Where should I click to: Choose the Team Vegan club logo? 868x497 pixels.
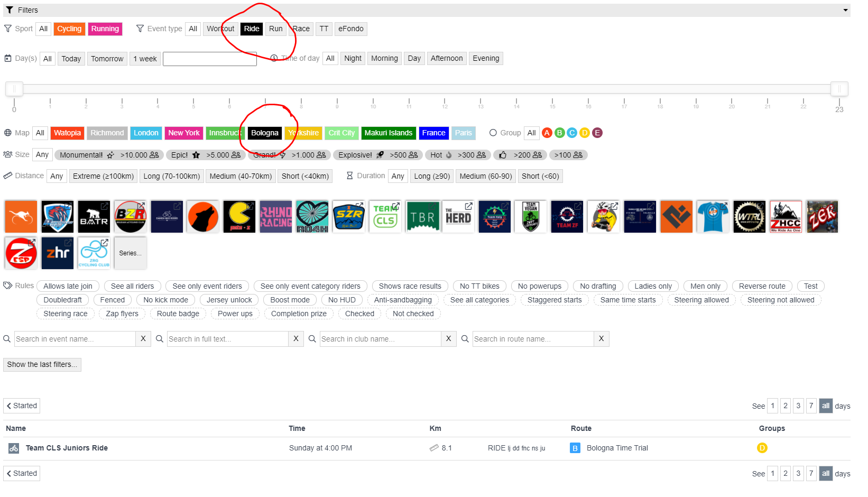click(x=531, y=217)
